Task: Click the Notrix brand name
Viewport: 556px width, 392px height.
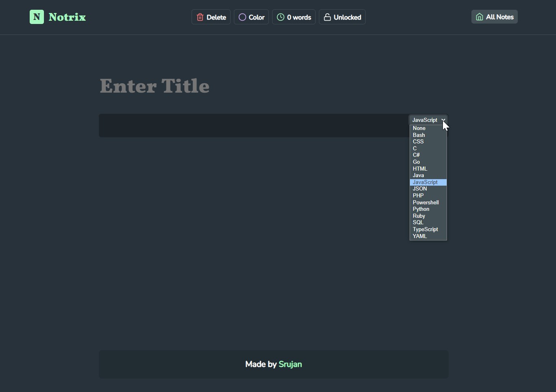Action: (67, 17)
